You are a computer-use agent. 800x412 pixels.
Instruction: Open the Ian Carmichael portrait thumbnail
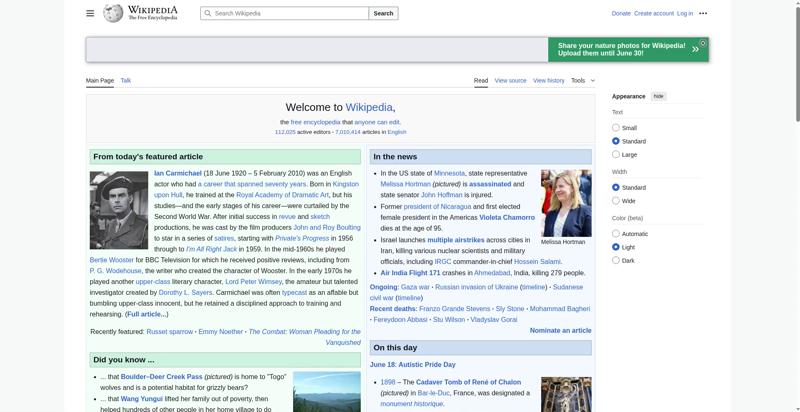point(119,210)
